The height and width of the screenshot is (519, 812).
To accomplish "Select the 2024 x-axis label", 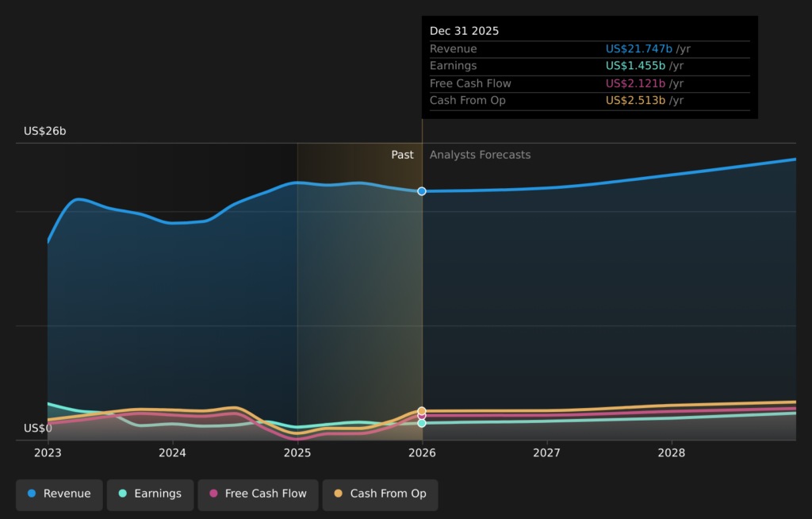I will click(x=172, y=452).
